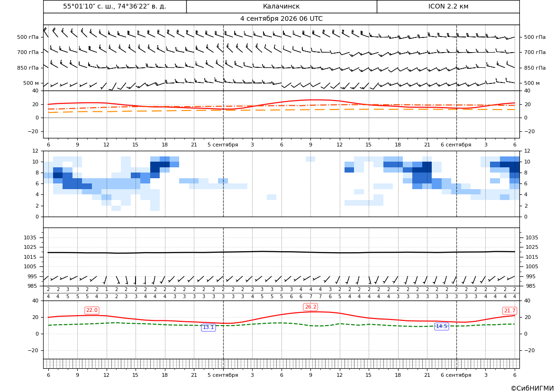
Task: Click the left 700 гПа level label
Action: pyautogui.click(x=28, y=52)
